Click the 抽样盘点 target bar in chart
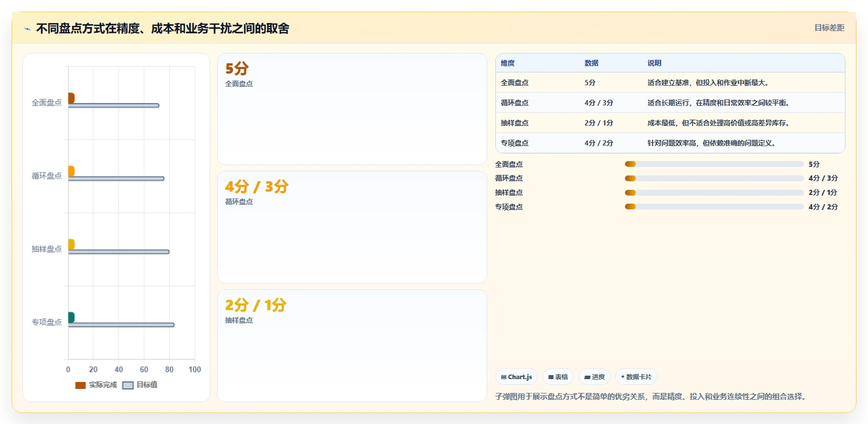868x424 pixels. tap(119, 251)
